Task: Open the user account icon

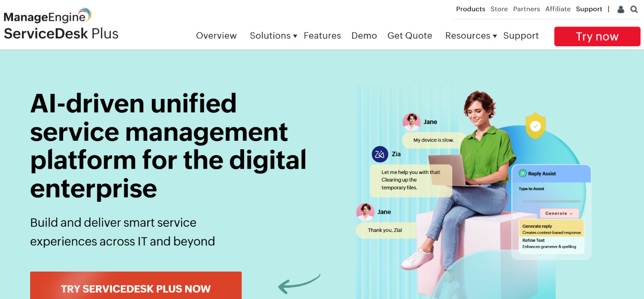Action: (621, 9)
